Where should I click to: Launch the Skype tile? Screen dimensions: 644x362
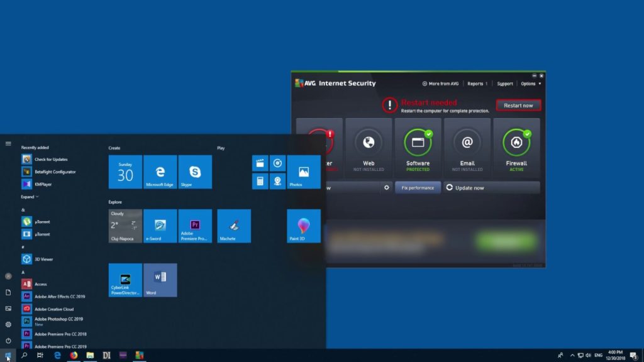click(195, 172)
